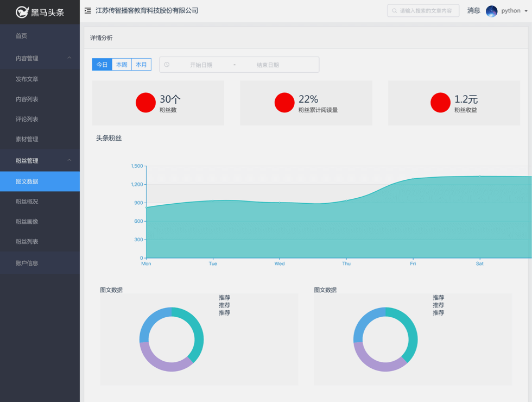Open the python user dropdown

tap(514, 11)
